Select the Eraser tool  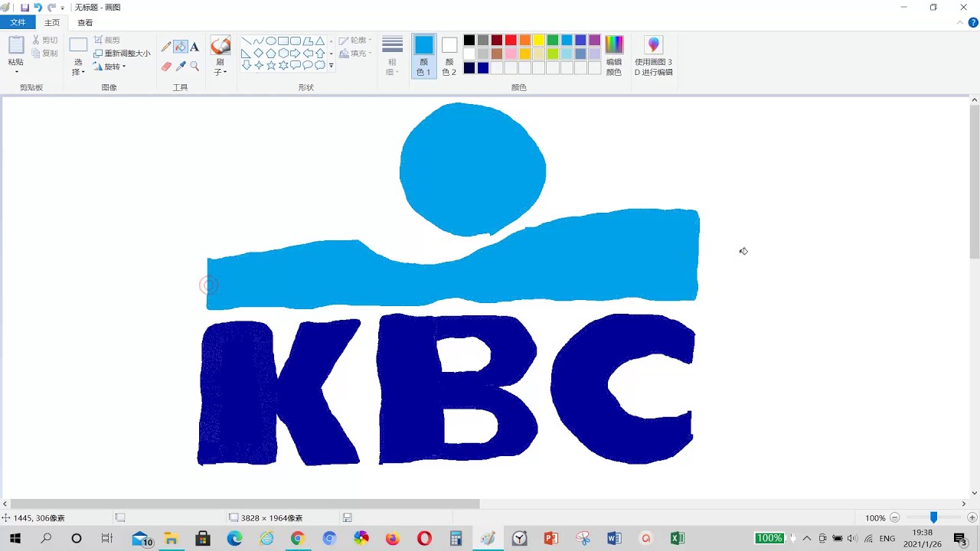click(x=166, y=67)
